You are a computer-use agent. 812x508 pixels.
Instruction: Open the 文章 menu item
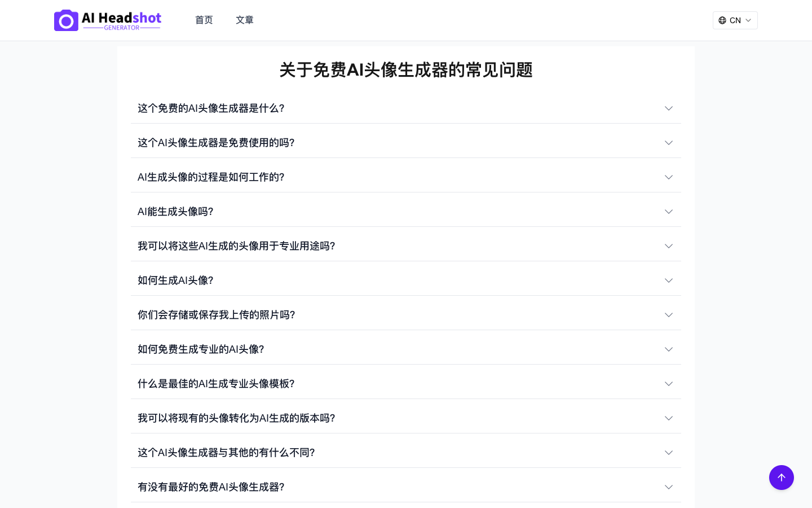point(244,20)
